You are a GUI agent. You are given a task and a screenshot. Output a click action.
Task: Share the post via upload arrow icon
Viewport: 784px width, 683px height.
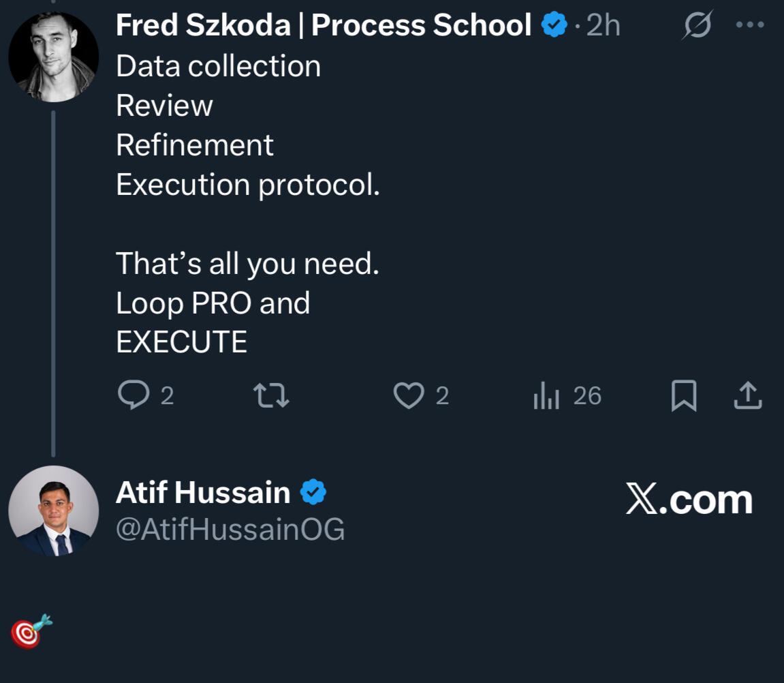[747, 396]
